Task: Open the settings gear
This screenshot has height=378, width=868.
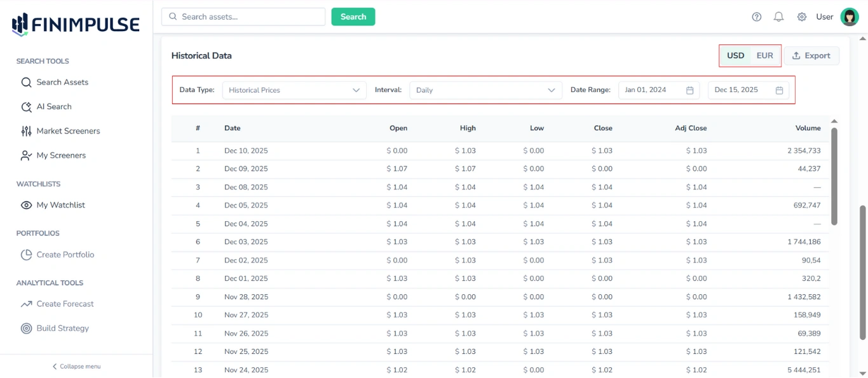Action: point(801,17)
